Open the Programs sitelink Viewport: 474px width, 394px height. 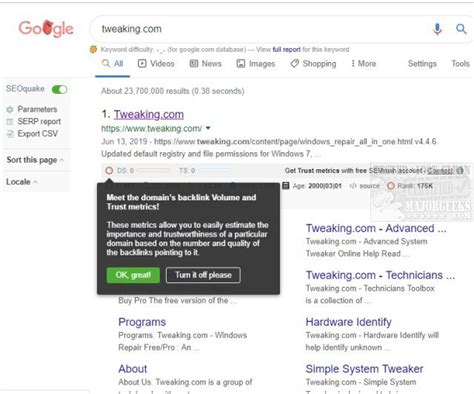142,322
